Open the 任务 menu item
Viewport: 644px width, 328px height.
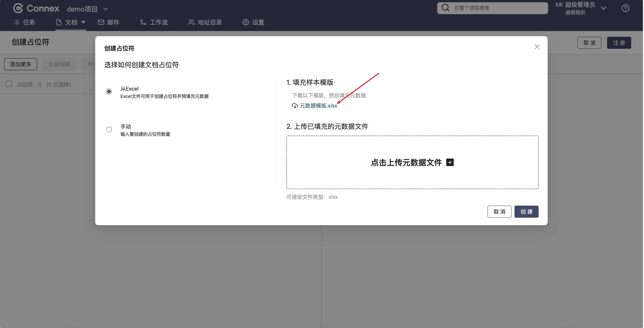coord(24,22)
